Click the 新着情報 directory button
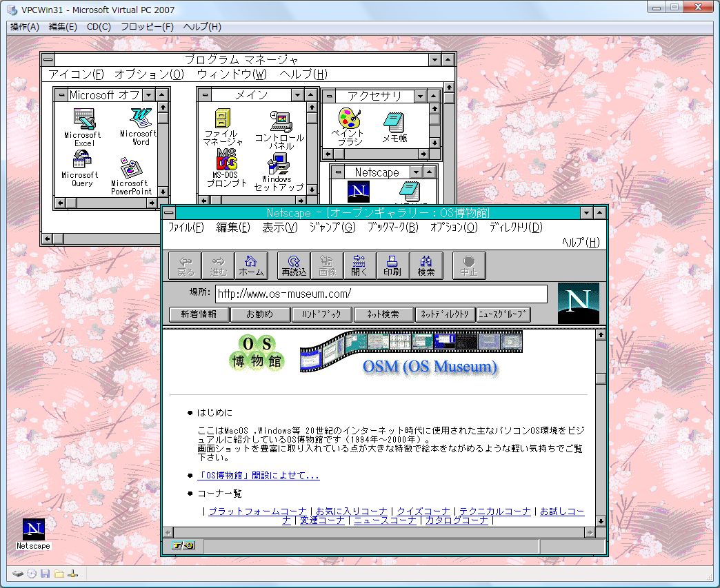This screenshot has width=720, height=588. pyautogui.click(x=199, y=314)
